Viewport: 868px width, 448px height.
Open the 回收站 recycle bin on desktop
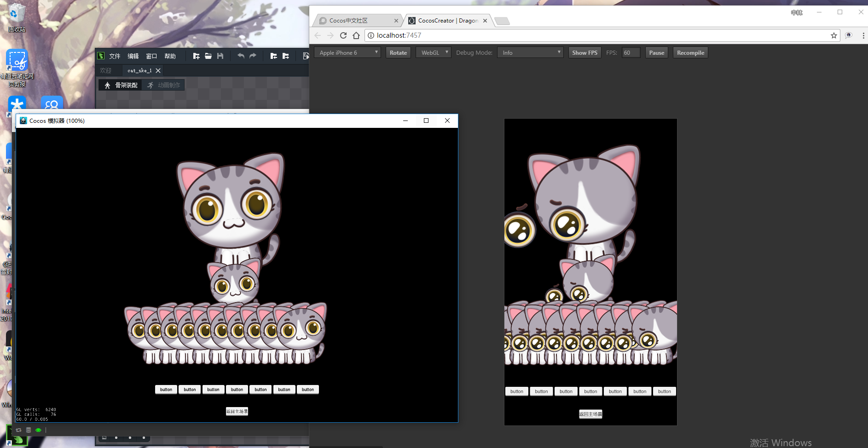(17, 18)
